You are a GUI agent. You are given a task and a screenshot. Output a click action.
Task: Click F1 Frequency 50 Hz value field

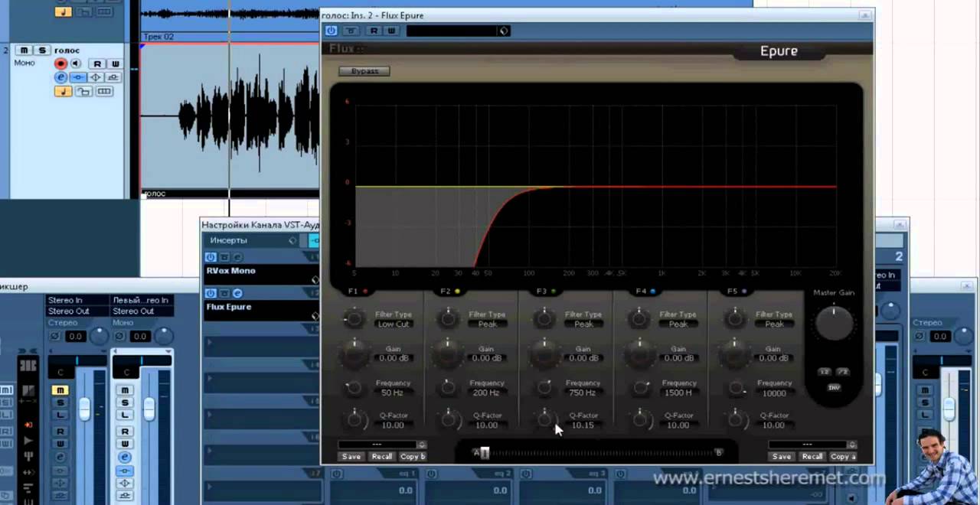[393, 393]
